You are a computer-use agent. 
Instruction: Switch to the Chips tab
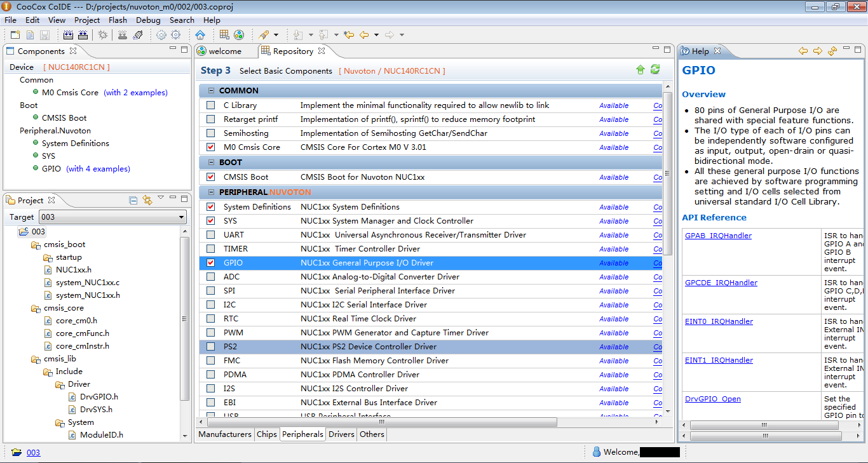click(x=267, y=434)
